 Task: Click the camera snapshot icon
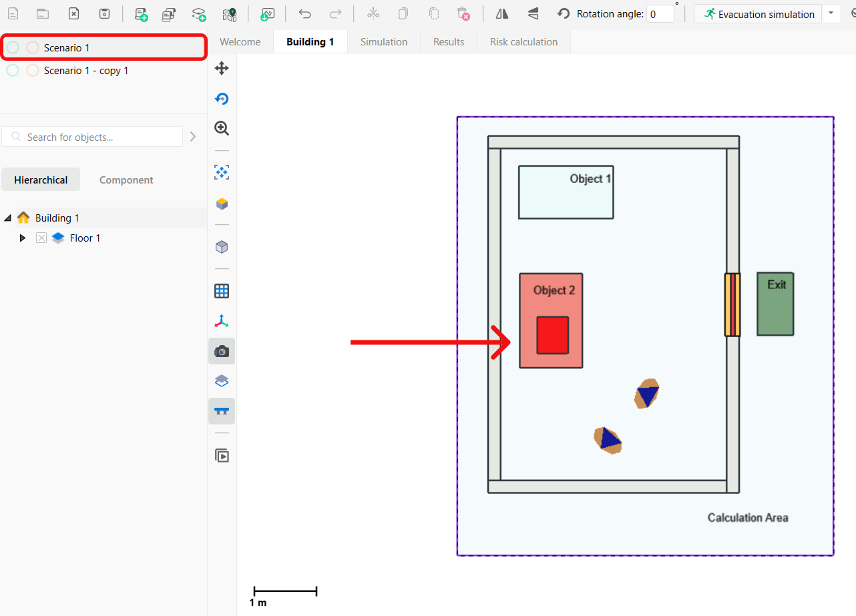[222, 351]
